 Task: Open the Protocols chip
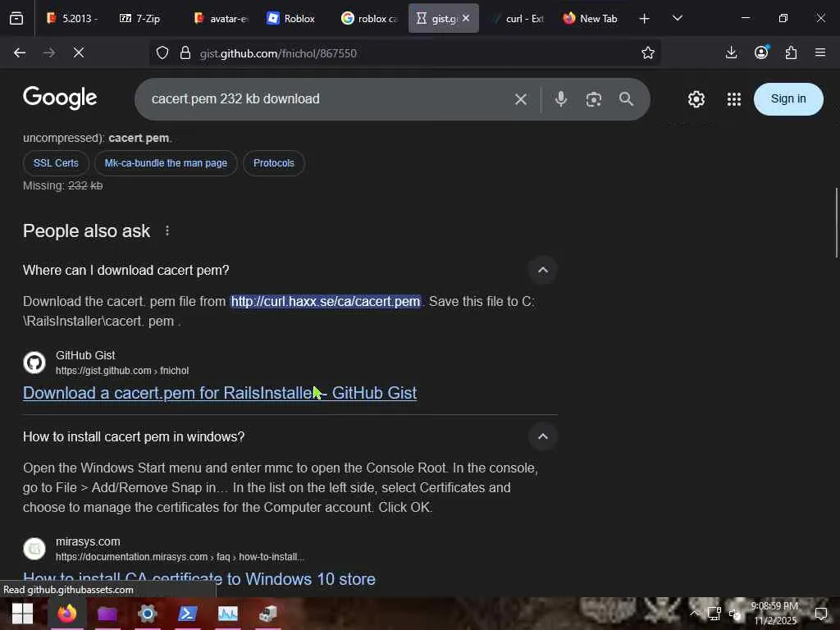click(x=274, y=163)
